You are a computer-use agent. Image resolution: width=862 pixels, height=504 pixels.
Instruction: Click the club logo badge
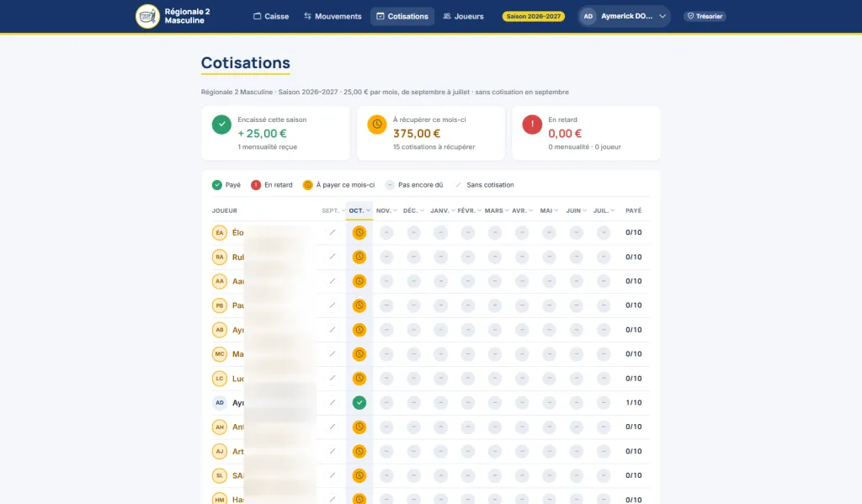point(147,17)
